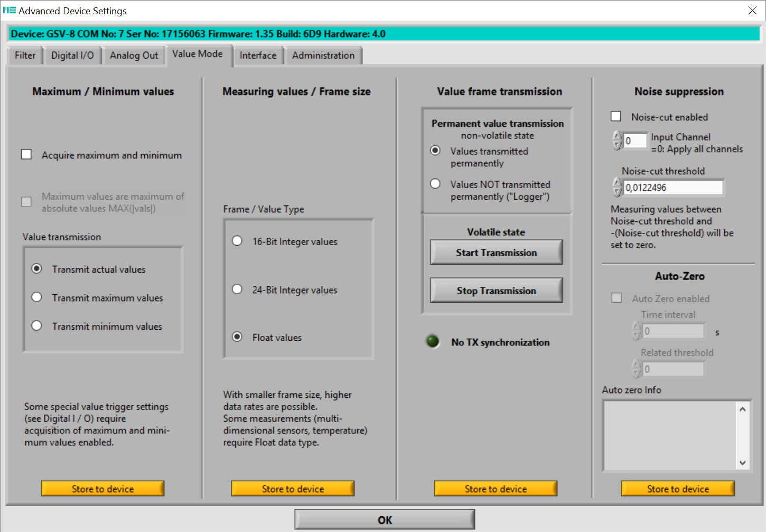Viewport: 766px width, 532px height.
Task: Choose Values NOT transmitted permanently Logger
Action: coord(435,184)
